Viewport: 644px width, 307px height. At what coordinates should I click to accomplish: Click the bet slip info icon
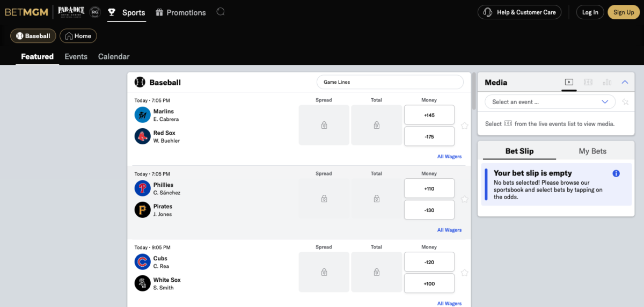point(616,173)
